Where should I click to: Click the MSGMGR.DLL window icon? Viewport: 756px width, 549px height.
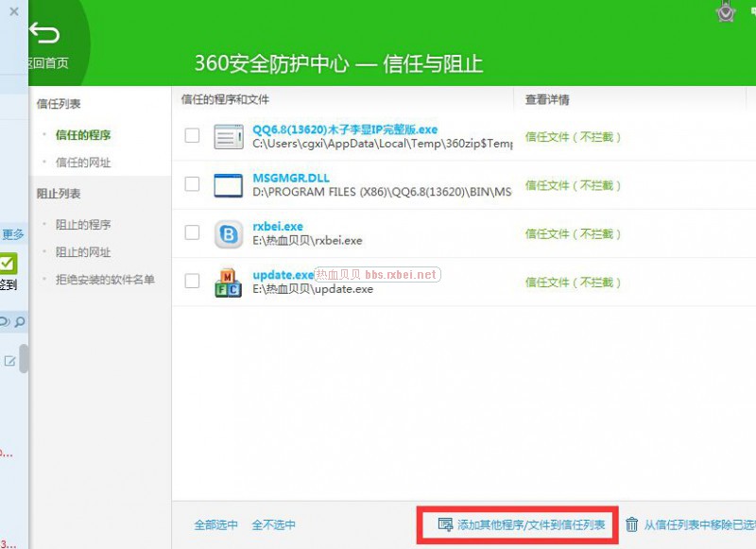(x=229, y=185)
